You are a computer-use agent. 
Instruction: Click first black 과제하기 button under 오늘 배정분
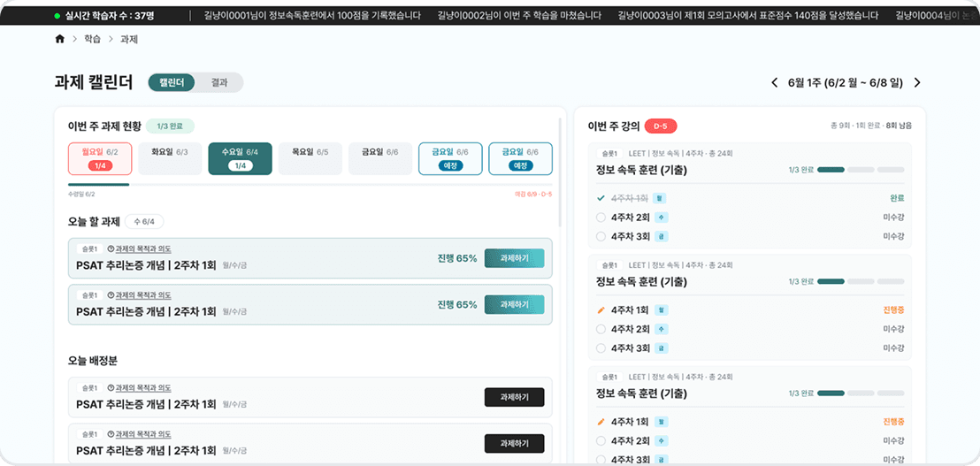pos(515,397)
